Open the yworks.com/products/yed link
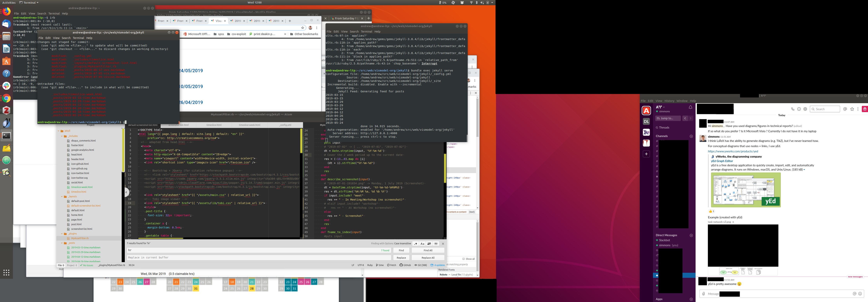Viewport: 868px width, 302px height. point(733,152)
